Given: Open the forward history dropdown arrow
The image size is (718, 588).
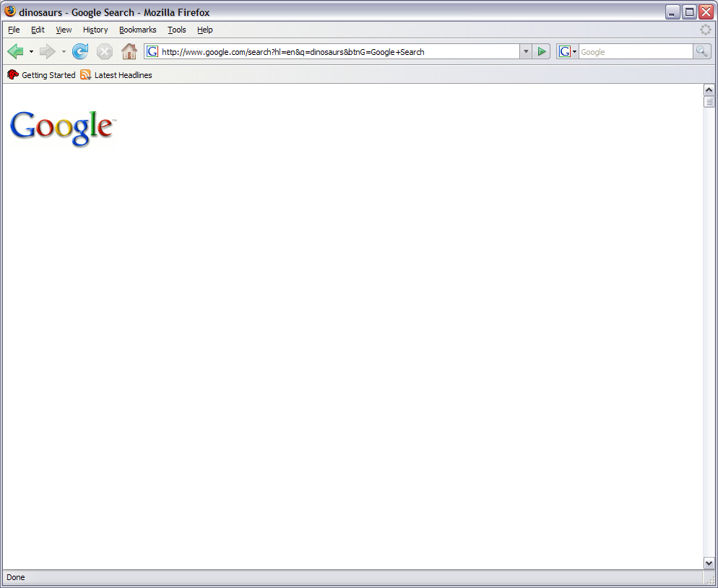Looking at the screenshot, I should coord(64,52).
